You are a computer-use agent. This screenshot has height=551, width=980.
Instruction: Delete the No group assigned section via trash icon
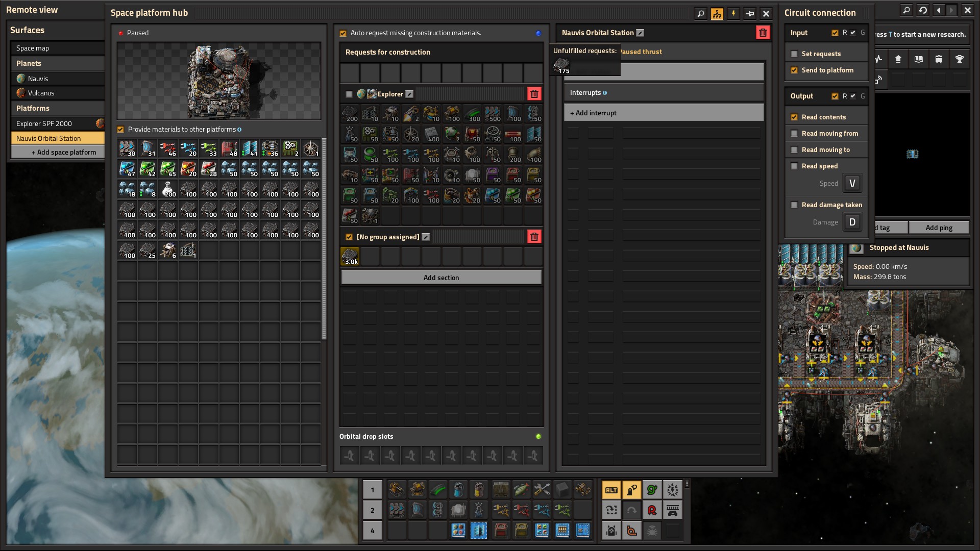[x=534, y=237]
